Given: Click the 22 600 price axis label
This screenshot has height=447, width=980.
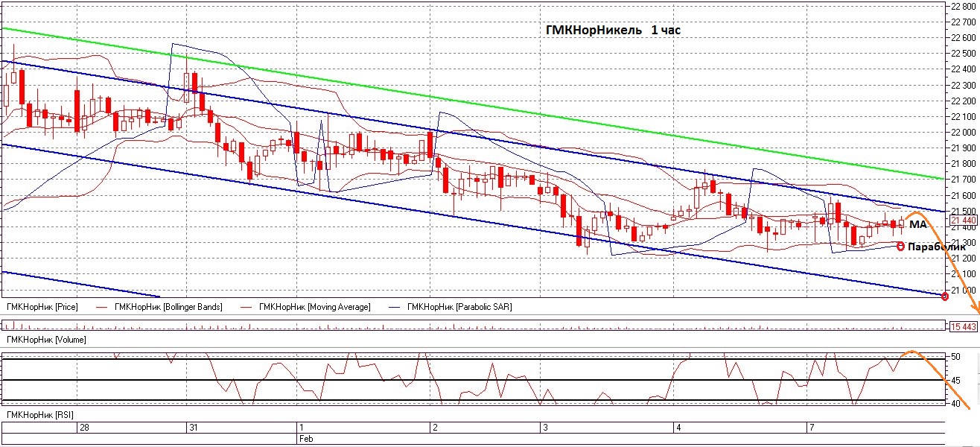Looking at the screenshot, I should point(964,37).
